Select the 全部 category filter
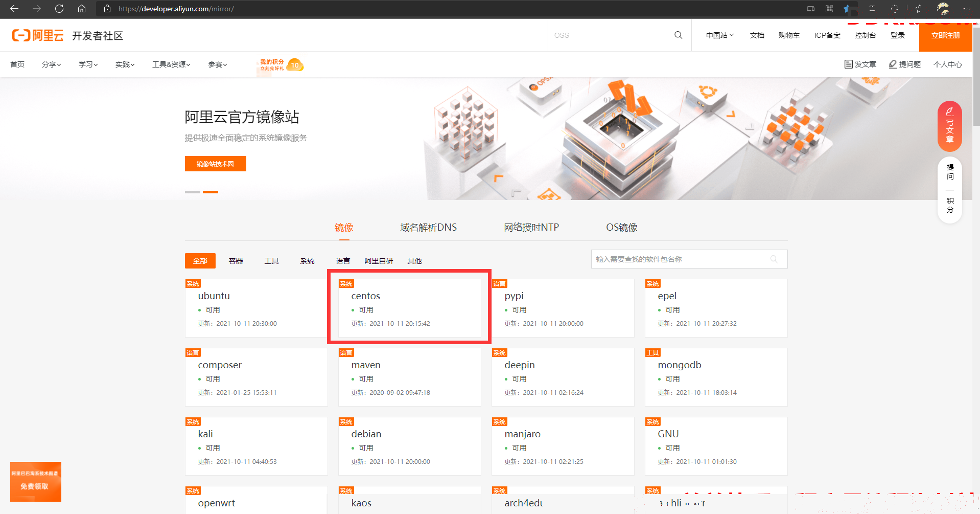 coord(200,261)
